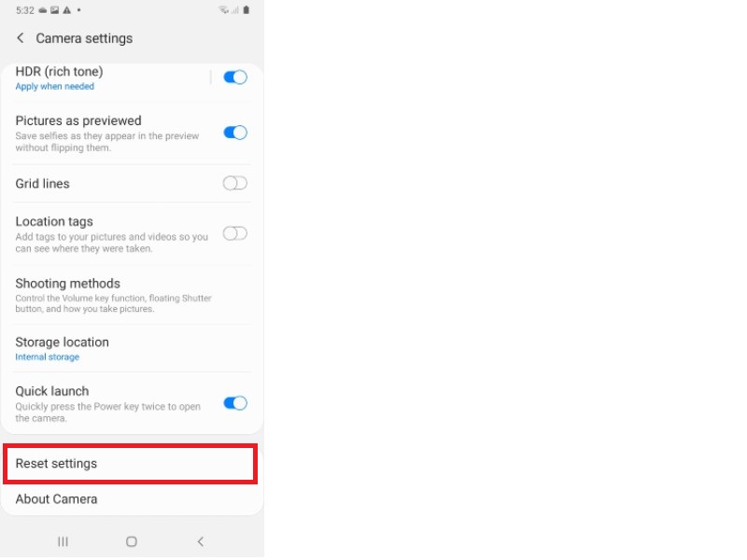Image resolution: width=747 pixels, height=560 pixels.
Task: Tap the Camera settings page title
Action: [84, 38]
